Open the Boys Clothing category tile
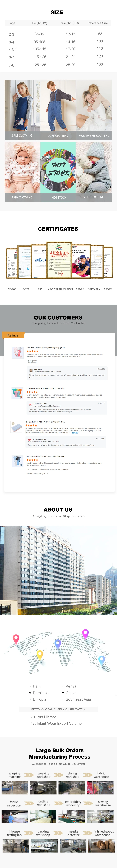The height and width of the screenshot is (868, 117). [58, 109]
